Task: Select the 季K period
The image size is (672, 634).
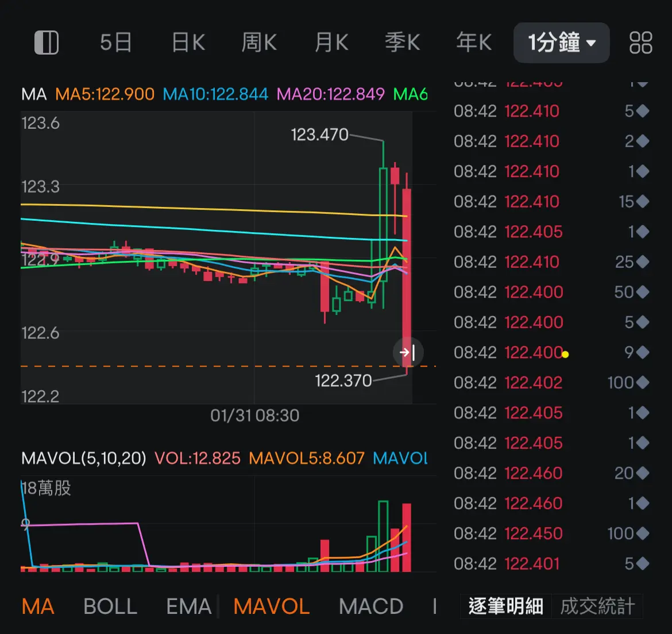Action: (403, 43)
